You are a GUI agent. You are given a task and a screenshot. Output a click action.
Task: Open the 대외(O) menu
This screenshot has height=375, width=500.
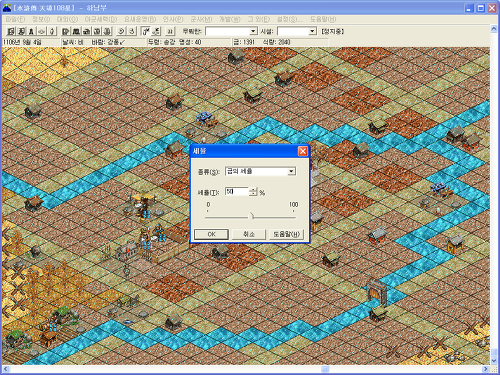67,19
